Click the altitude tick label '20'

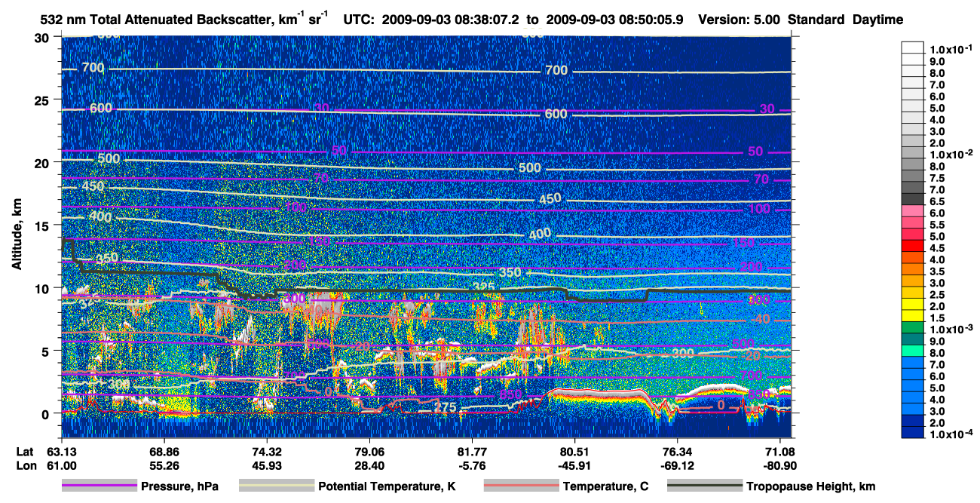(43, 163)
